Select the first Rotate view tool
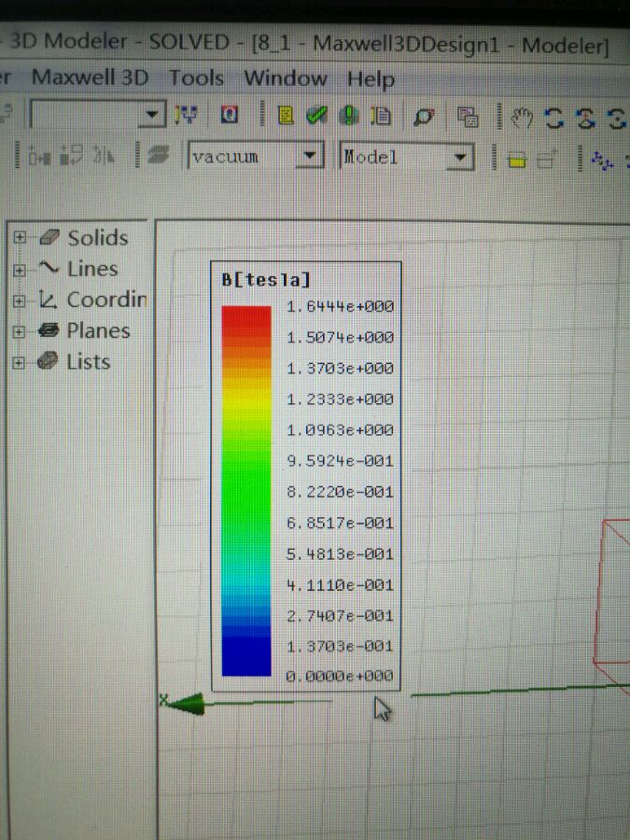This screenshot has height=840, width=630. (553, 119)
